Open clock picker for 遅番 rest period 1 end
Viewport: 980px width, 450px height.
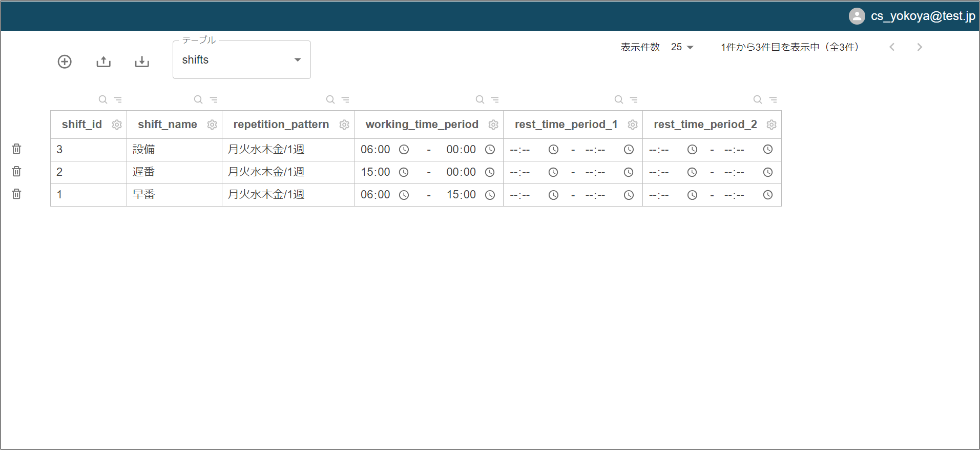629,172
